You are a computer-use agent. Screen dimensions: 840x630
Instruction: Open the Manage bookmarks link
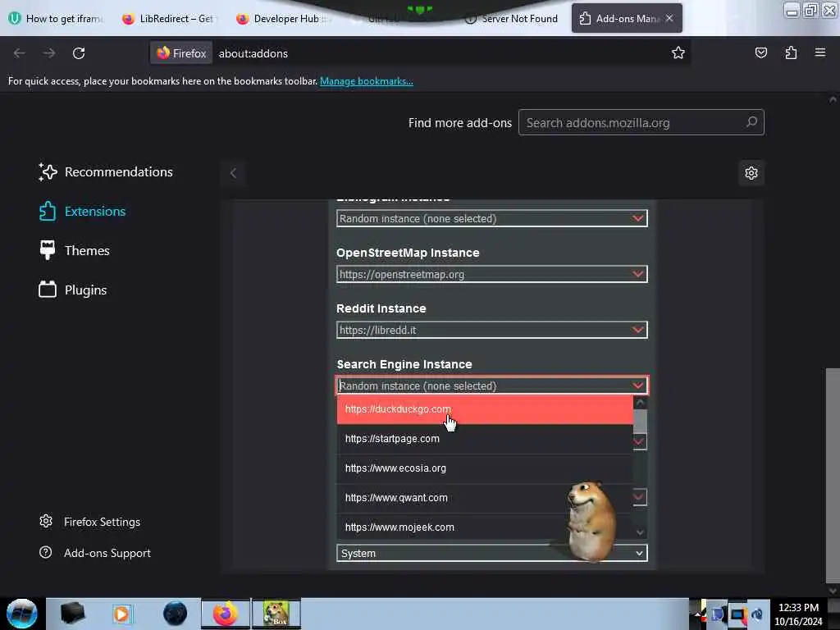click(367, 81)
